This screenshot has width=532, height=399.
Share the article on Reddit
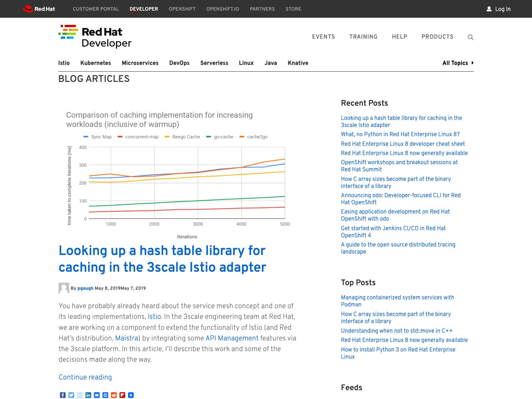[x=114, y=395]
